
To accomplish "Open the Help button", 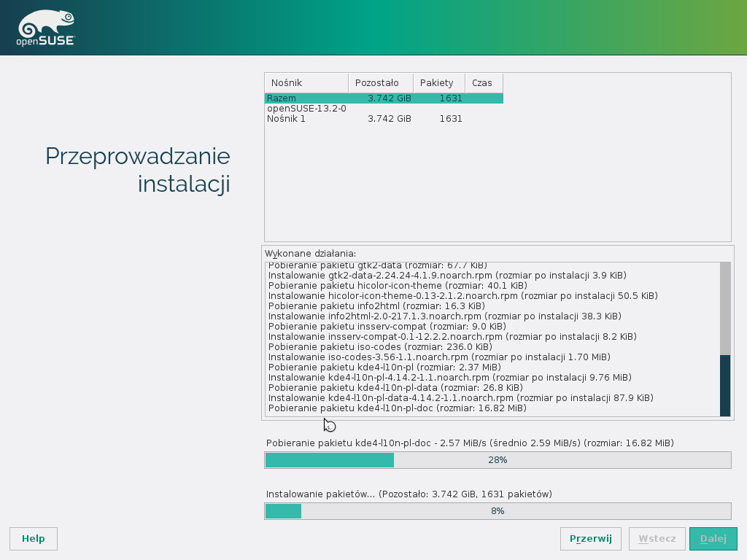I will [34, 539].
